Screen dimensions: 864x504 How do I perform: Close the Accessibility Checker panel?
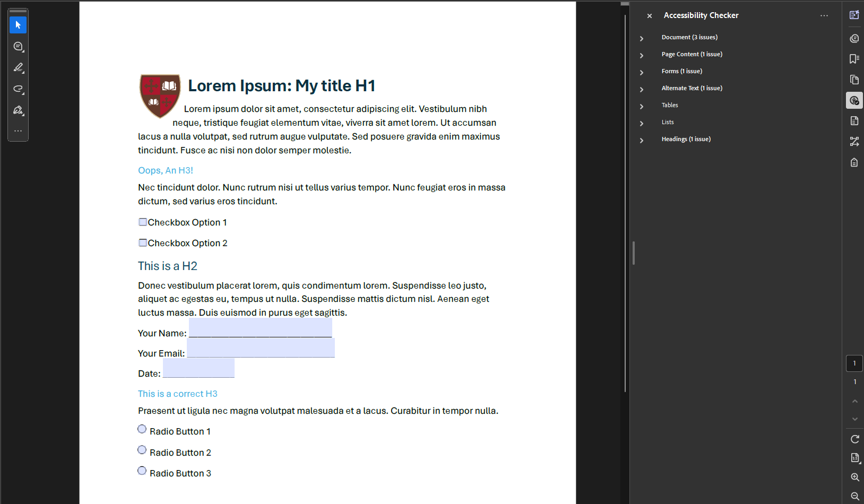tap(649, 16)
